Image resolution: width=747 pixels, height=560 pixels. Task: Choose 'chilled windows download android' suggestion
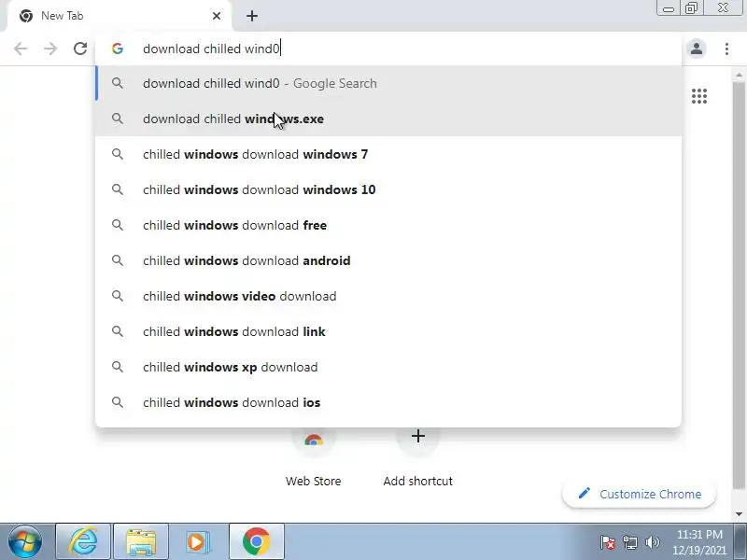click(x=388, y=260)
